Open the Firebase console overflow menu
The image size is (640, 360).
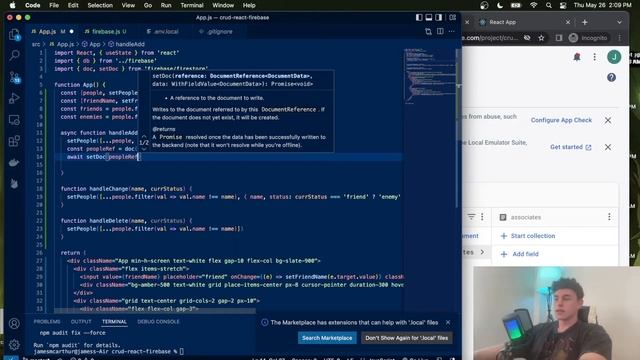point(594,57)
